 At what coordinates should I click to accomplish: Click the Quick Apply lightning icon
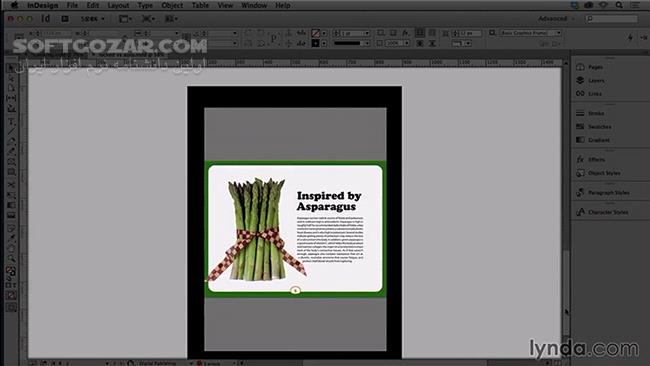click(x=630, y=37)
